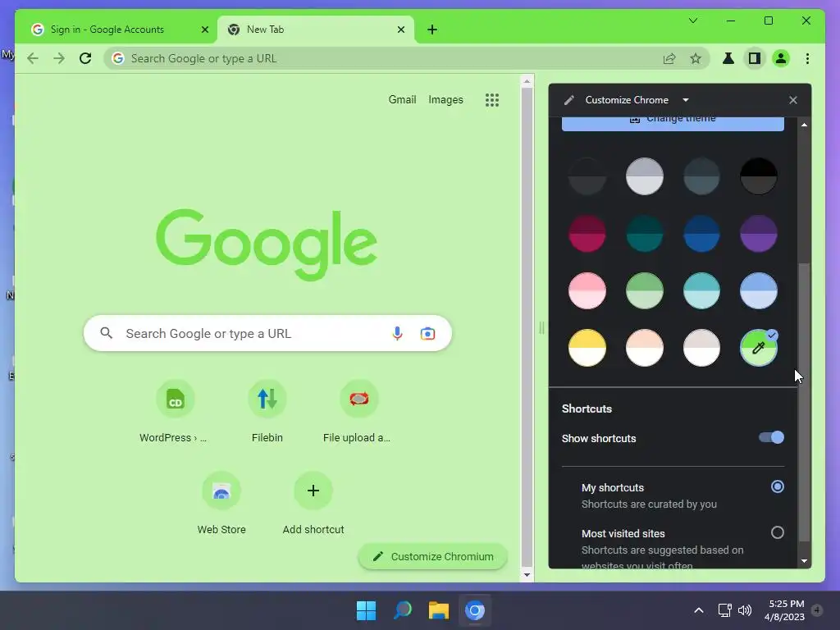Viewport: 840px width, 630px height.
Task: Bookmark this tab with the star icon
Action: pyautogui.click(x=696, y=58)
